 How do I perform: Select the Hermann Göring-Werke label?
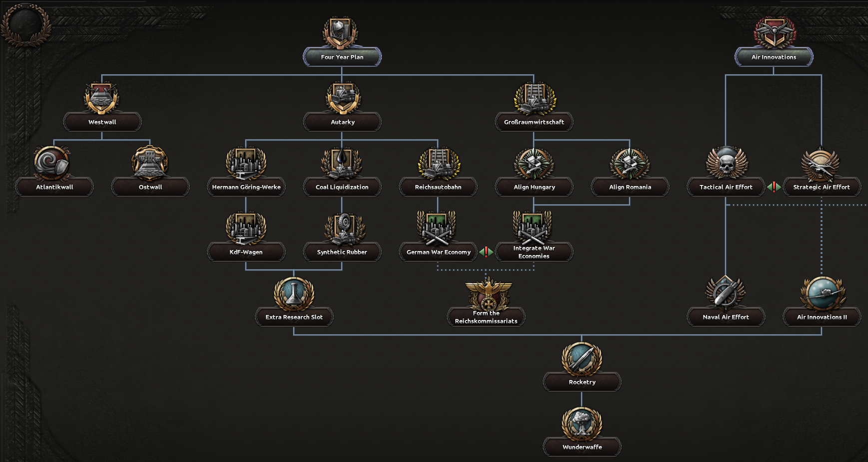point(246,187)
